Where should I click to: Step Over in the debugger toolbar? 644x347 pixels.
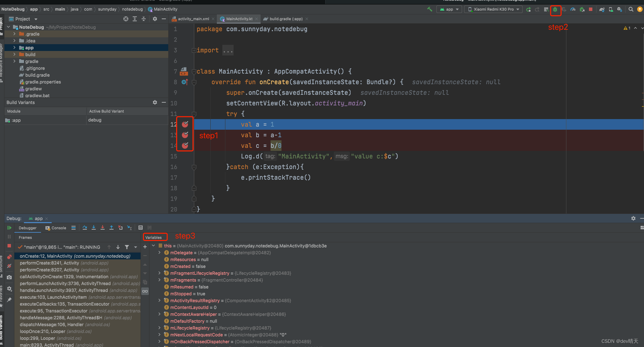point(85,228)
